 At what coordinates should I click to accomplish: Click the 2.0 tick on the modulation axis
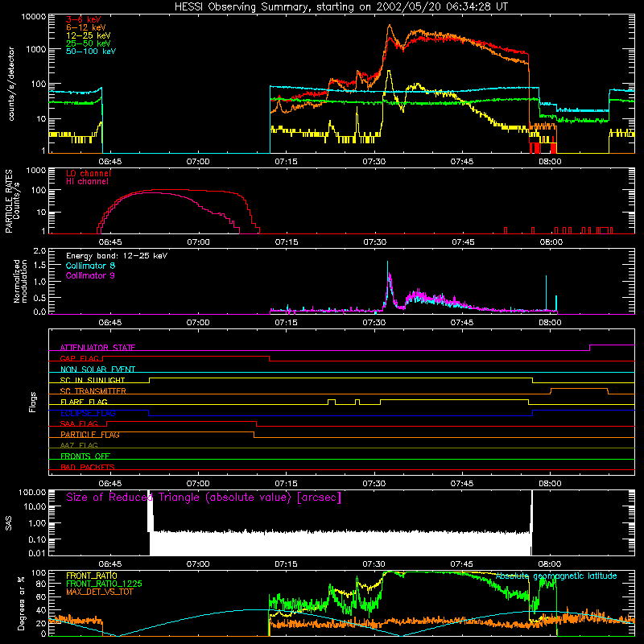tap(39, 251)
